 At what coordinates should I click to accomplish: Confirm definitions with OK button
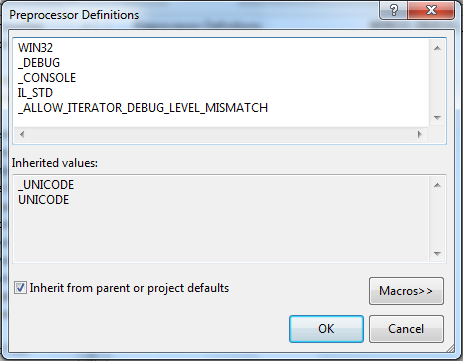pos(326,329)
